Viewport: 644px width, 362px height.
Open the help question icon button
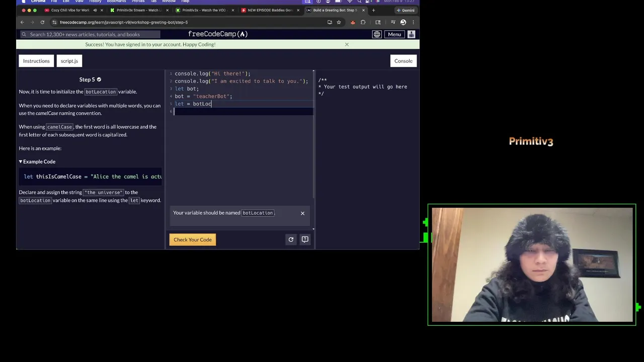point(305,239)
